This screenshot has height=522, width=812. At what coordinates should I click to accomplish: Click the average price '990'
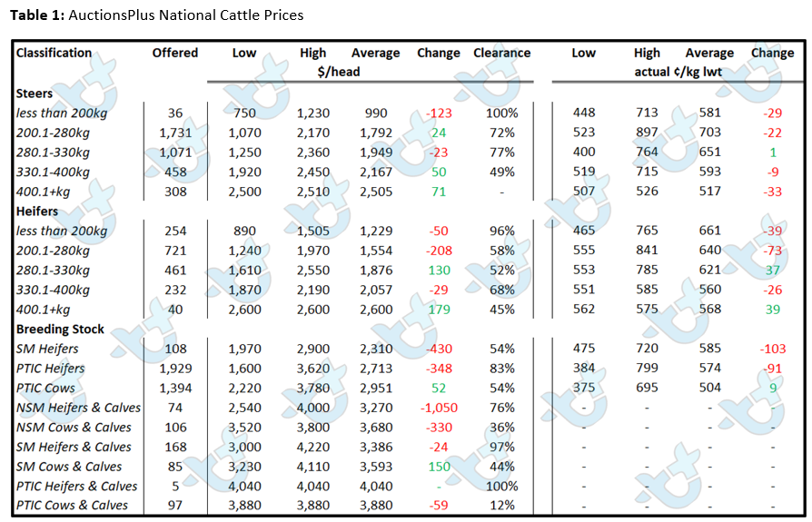point(376,113)
